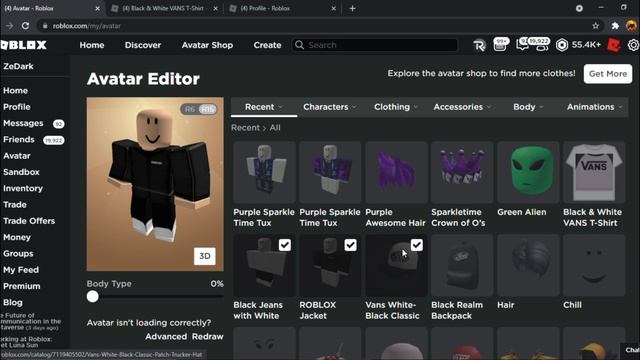Click the Search input field
The height and width of the screenshot is (360, 640).
(x=375, y=45)
